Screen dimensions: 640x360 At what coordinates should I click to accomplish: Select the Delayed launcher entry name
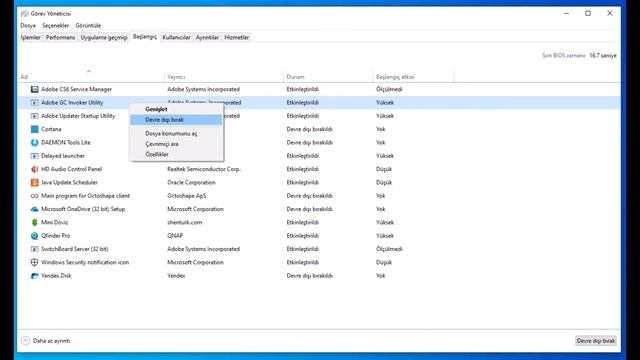coord(63,156)
